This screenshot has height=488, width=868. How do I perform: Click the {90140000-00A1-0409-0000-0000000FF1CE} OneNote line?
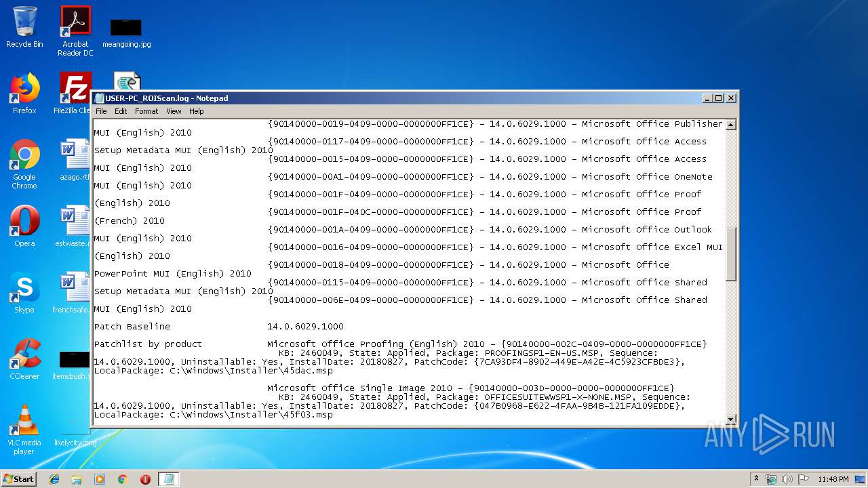coord(490,177)
